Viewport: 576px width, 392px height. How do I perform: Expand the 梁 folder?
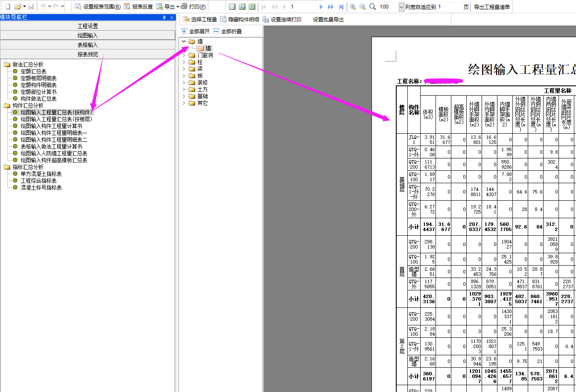pyautogui.click(x=184, y=69)
